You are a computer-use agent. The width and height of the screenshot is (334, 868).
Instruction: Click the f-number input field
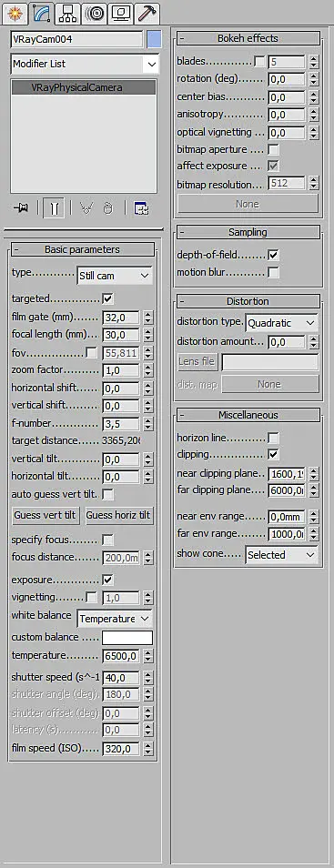point(121,424)
